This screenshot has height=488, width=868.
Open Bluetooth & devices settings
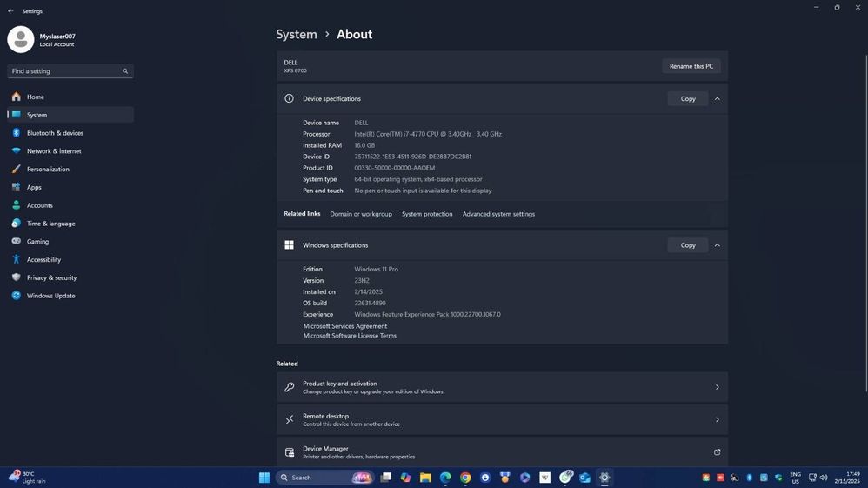click(x=70, y=133)
